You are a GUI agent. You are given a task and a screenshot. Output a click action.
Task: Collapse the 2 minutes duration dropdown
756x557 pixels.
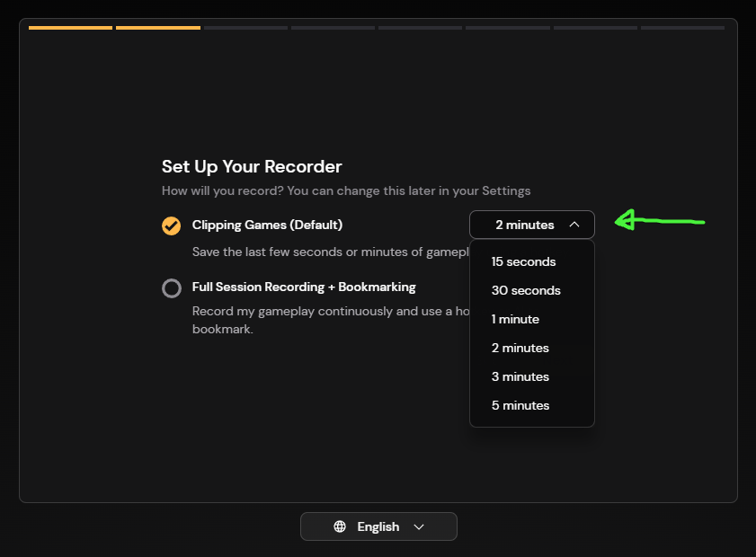click(531, 225)
